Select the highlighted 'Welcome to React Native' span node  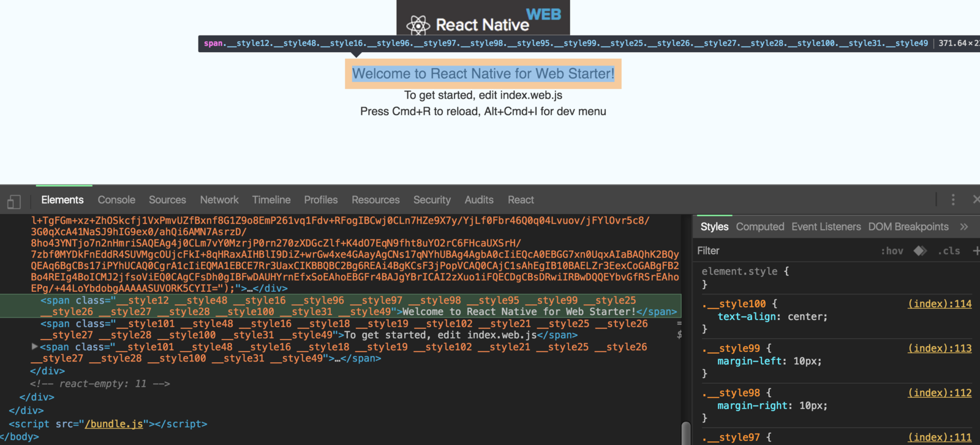pos(341,306)
